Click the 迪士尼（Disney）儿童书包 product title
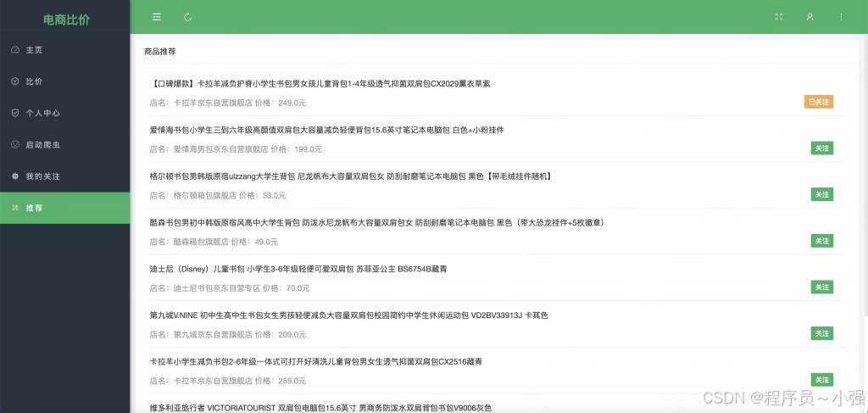 [x=298, y=269]
